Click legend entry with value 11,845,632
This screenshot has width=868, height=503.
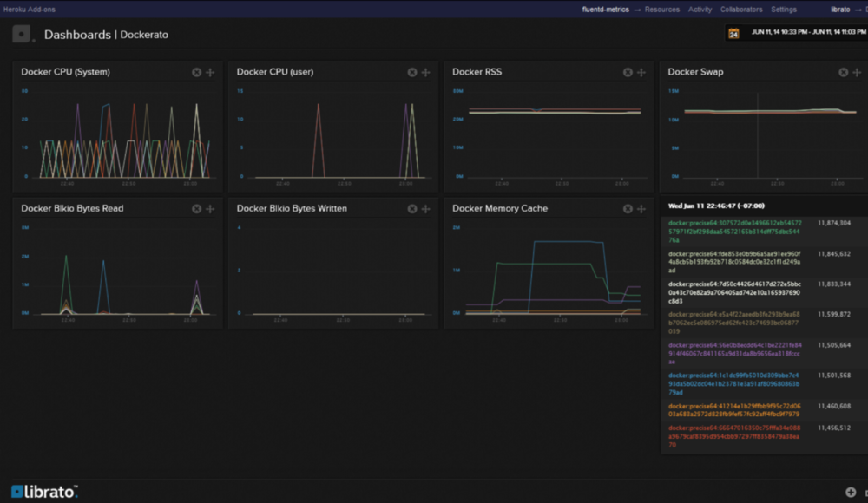pyautogui.click(x=764, y=262)
